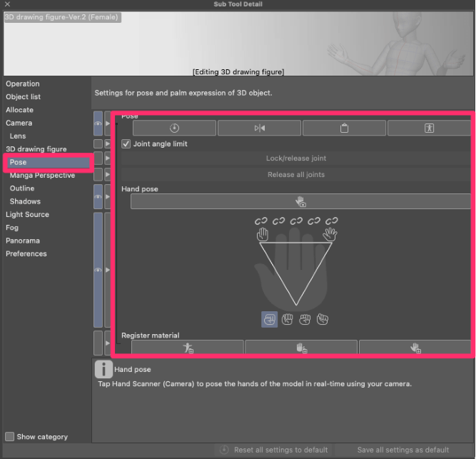The image size is (476, 459).
Task: Toggle the second finger lock chain icon
Action: click(278, 221)
